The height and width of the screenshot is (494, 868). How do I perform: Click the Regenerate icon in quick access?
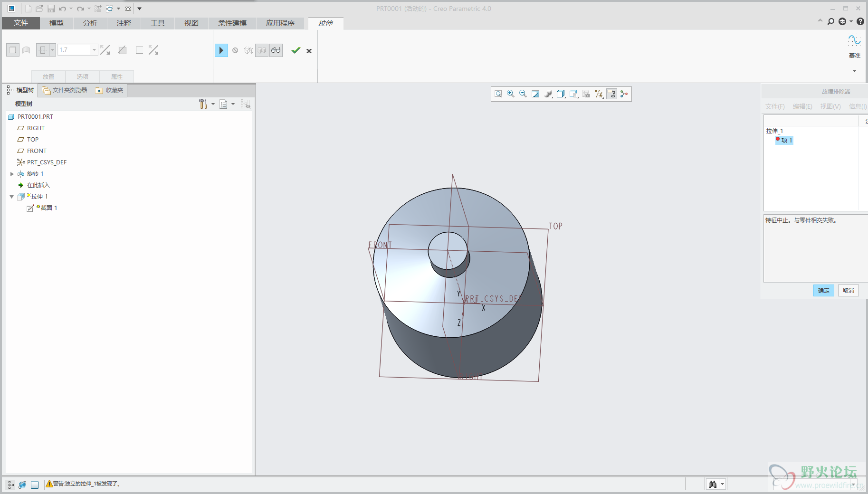coord(98,9)
